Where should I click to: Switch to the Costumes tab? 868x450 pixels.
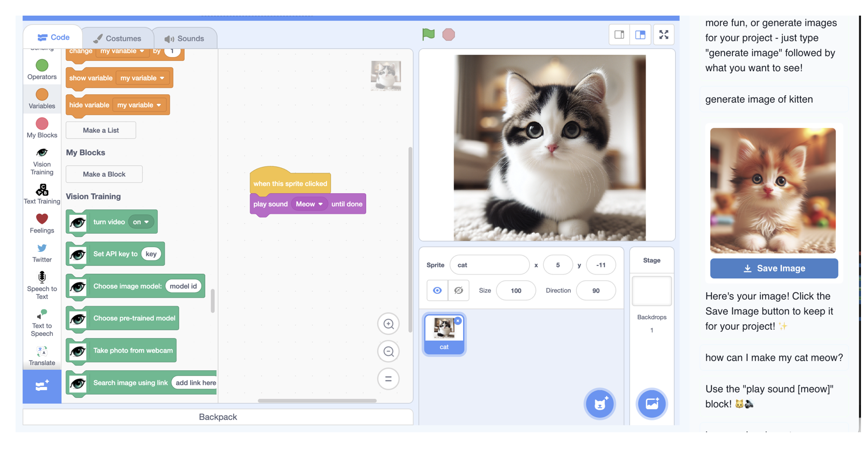(x=117, y=38)
